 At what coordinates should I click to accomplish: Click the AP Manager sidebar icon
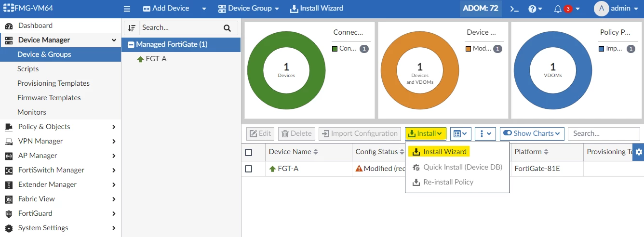pos(9,156)
